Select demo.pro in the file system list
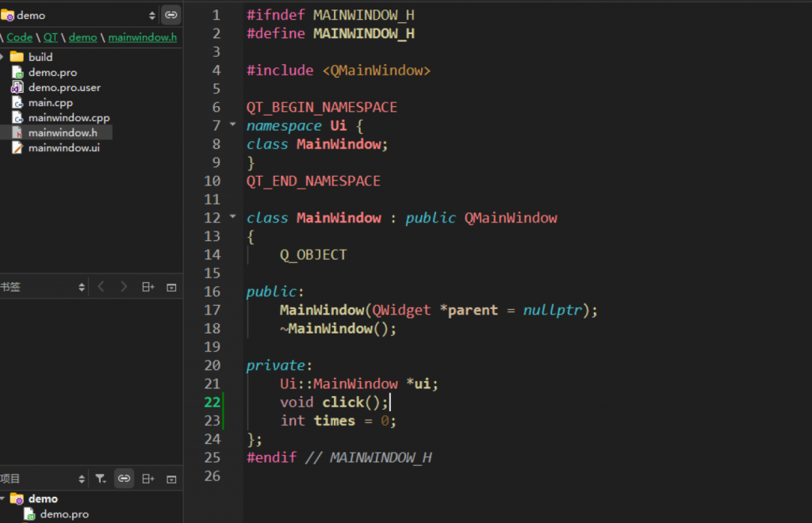Viewport: 812px width, 523px height. 53,72
